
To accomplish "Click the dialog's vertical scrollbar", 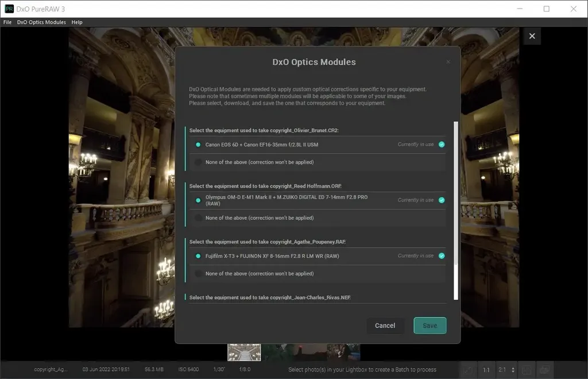I will (455, 210).
